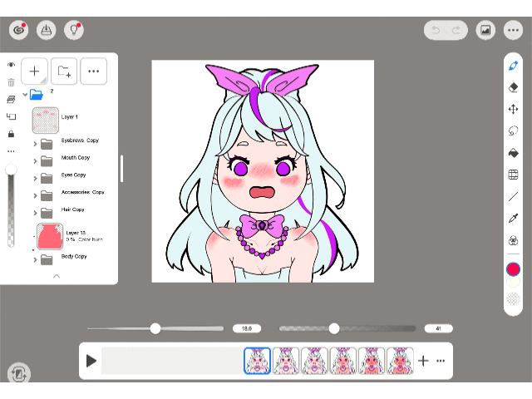This screenshot has height=399, width=532.
Task: Expand the Accessories Copy folder
Action: 35,196
